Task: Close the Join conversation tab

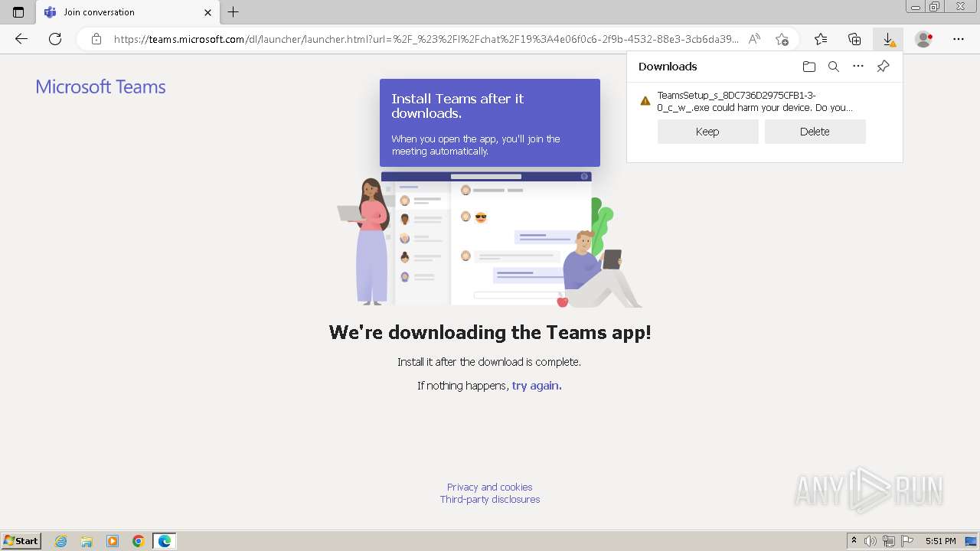Action: tap(207, 12)
